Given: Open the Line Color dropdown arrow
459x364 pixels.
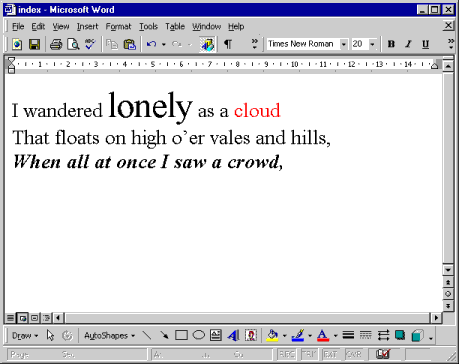Looking at the screenshot, I should 310,336.
